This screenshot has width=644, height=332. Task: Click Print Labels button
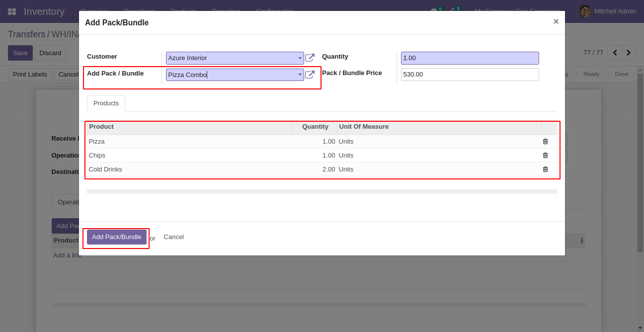coord(30,75)
